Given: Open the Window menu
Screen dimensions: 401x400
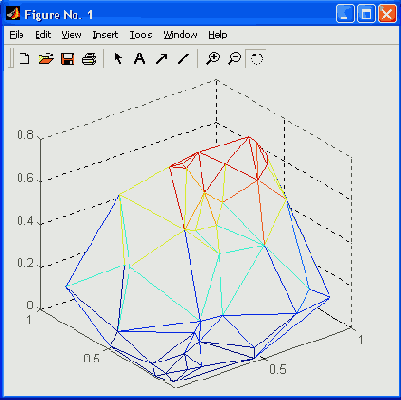Looking at the screenshot, I should pos(180,35).
